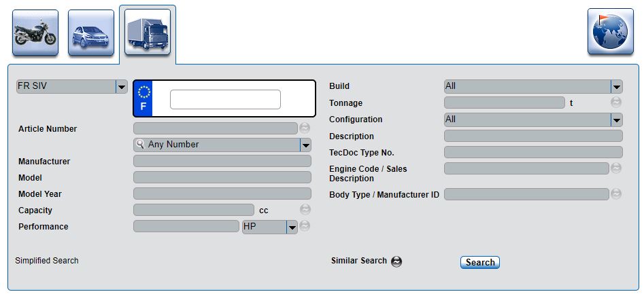This screenshot has width=644, height=294.
Task: Click the round icon next to Tonnage
Action: 616,103
